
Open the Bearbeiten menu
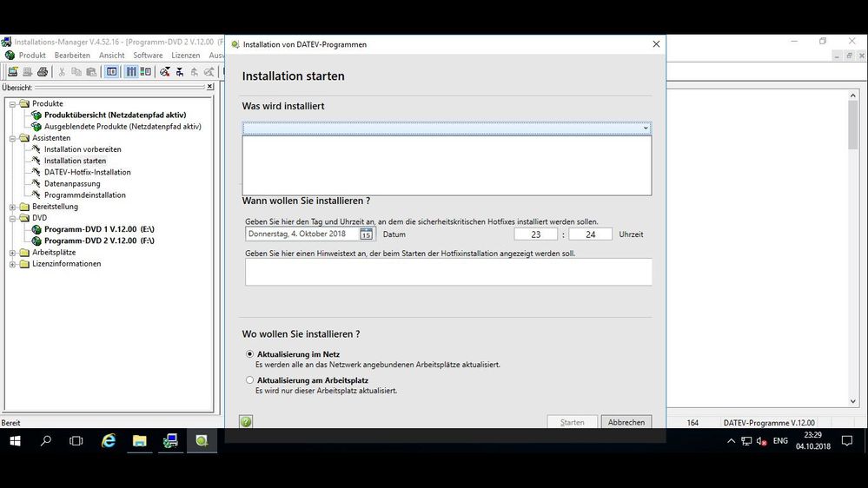coord(72,56)
